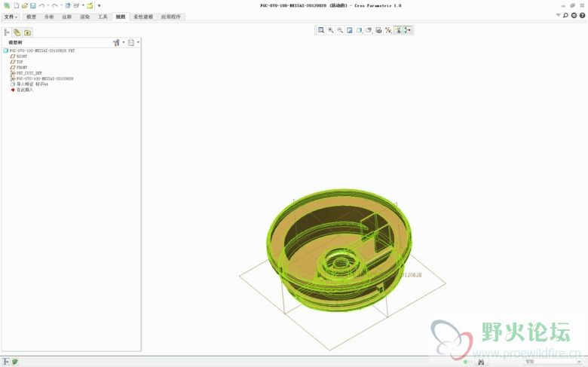Open the display style icon in graphics toolbar

[360, 30]
